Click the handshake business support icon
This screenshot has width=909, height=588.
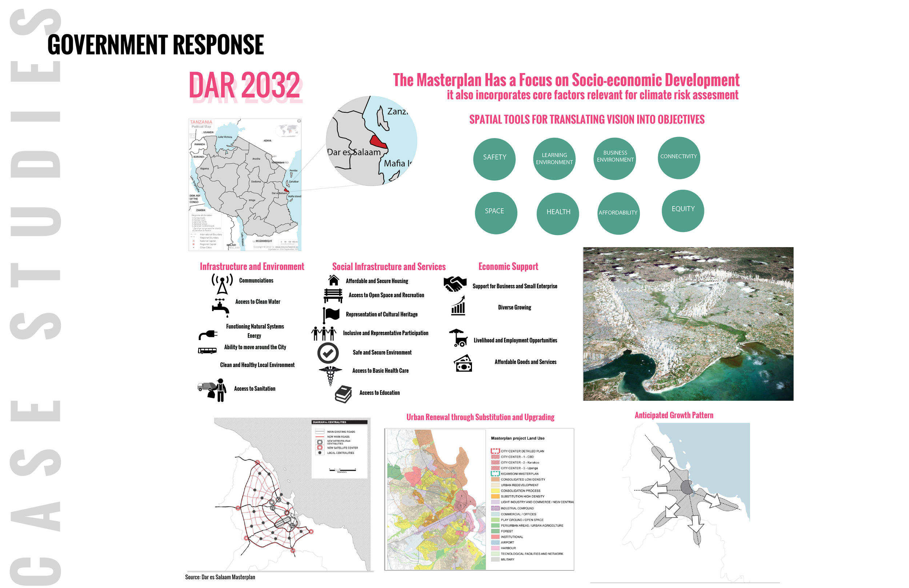(x=455, y=284)
